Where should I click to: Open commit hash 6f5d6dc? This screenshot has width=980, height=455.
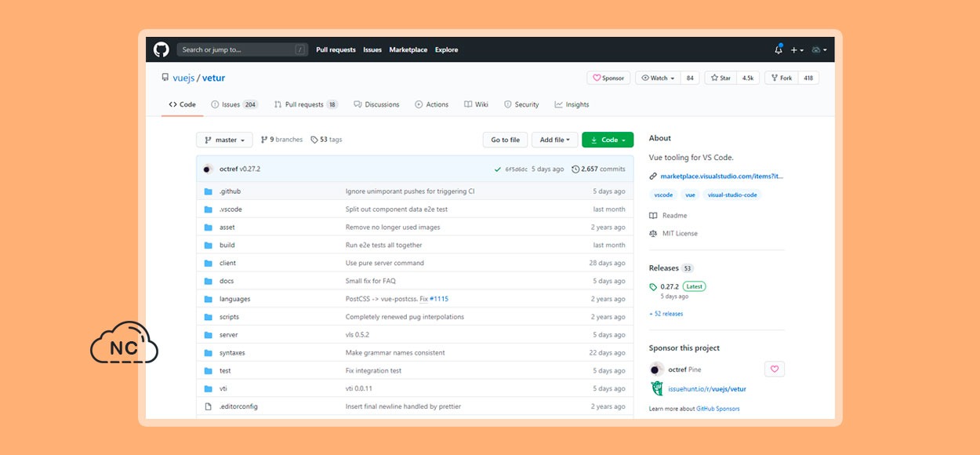pos(516,169)
